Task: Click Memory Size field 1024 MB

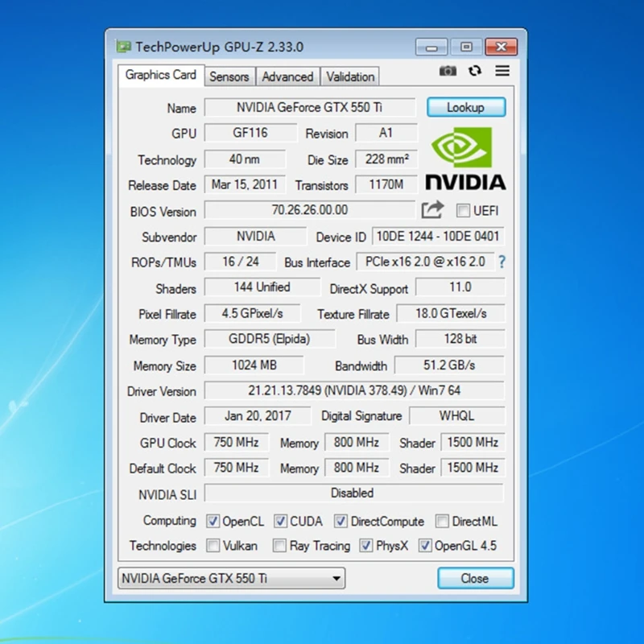Action: (x=254, y=365)
